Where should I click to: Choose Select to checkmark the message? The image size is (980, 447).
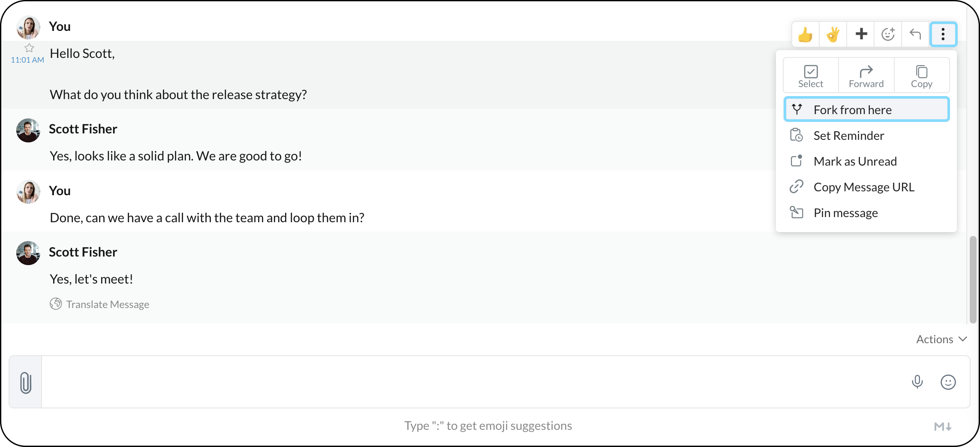click(x=810, y=76)
